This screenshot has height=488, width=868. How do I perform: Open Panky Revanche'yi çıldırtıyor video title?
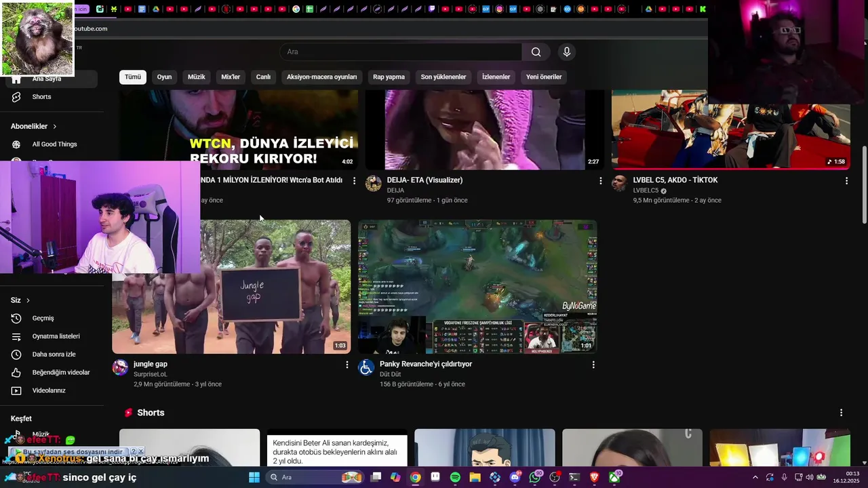426,364
